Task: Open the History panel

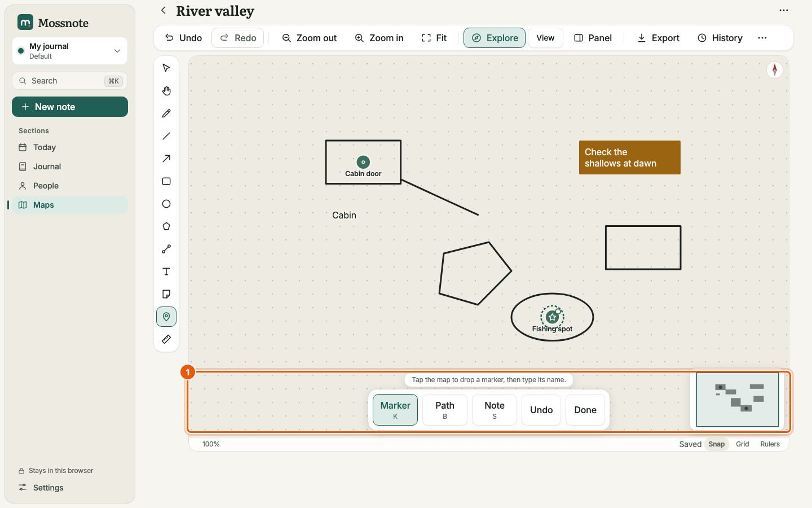Action: (720, 38)
